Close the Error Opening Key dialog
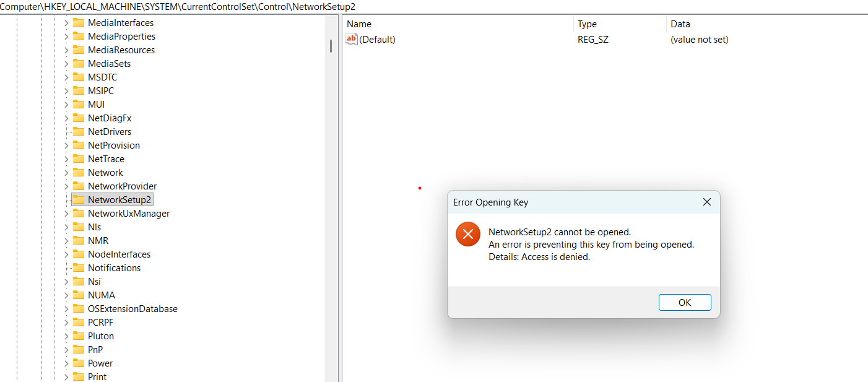The height and width of the screenshot is (382, 868). [706, 202]
